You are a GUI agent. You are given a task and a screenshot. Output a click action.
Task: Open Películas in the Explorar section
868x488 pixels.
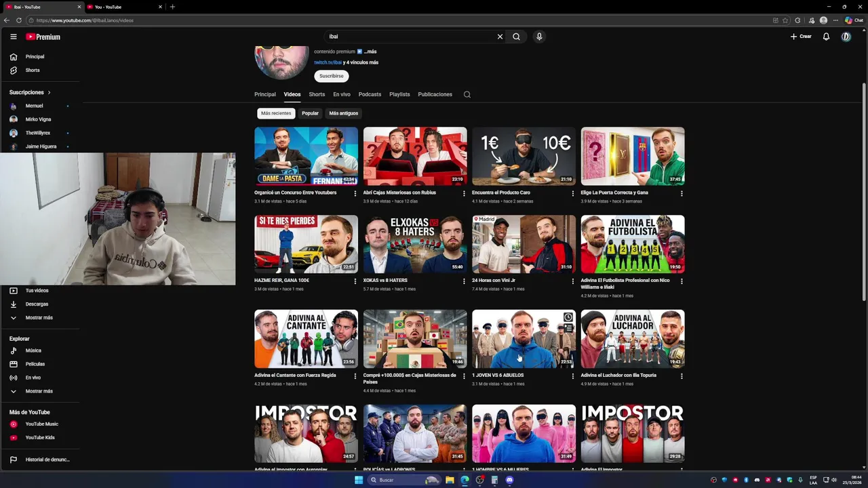point(35,364)
